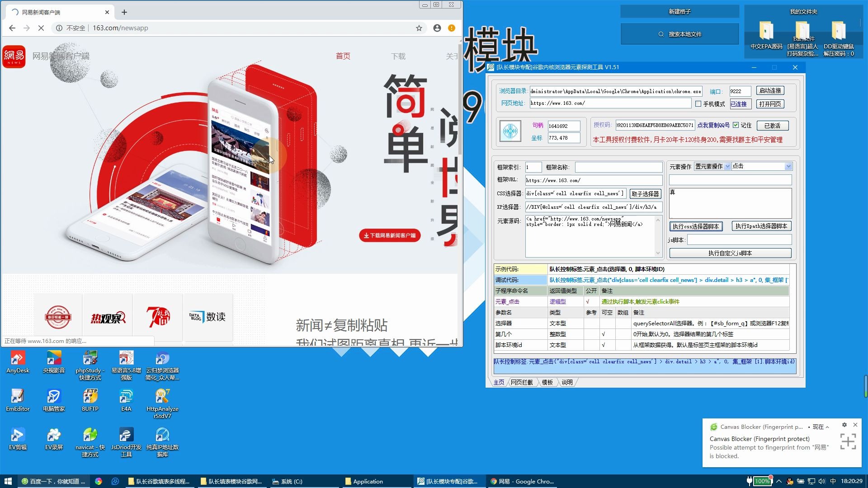
Task: Click the 搜索本地文件 search box
Action: pos(679,34)
